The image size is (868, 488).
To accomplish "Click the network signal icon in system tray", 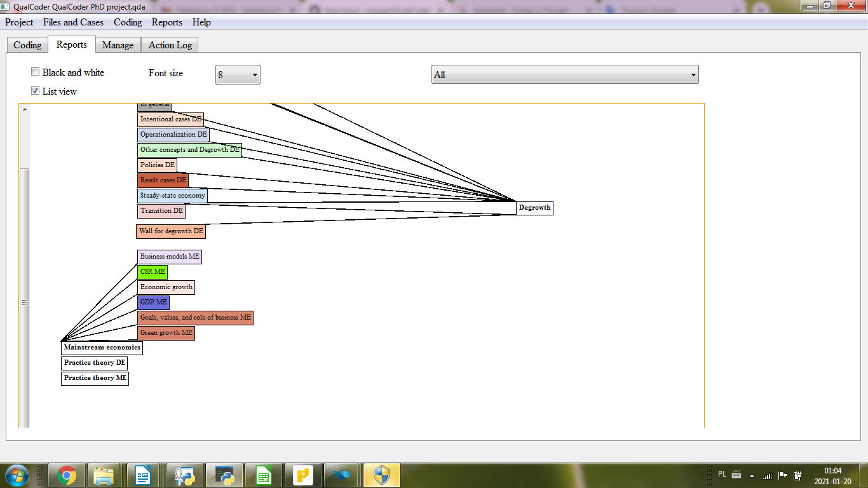I will [768, 475].
